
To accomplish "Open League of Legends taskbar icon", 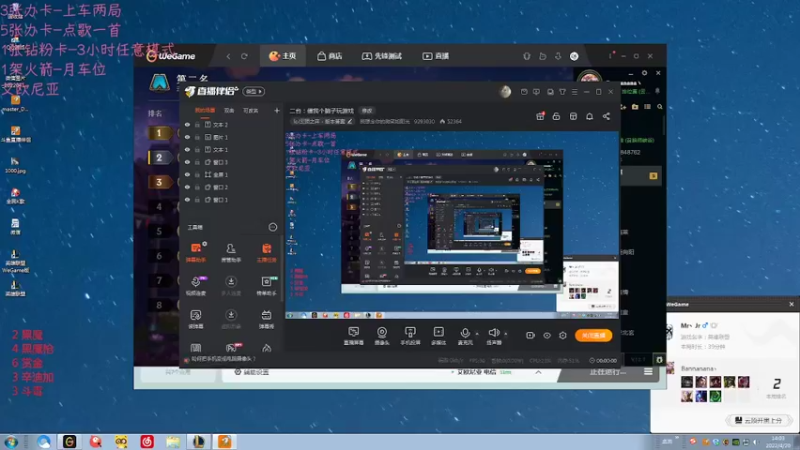I will click(198, 441).
